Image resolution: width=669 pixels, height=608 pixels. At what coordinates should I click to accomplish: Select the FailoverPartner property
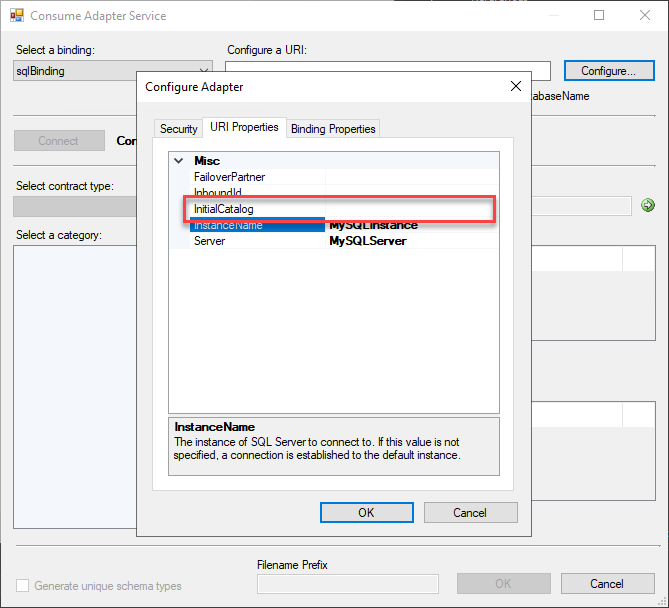[229, 177]
